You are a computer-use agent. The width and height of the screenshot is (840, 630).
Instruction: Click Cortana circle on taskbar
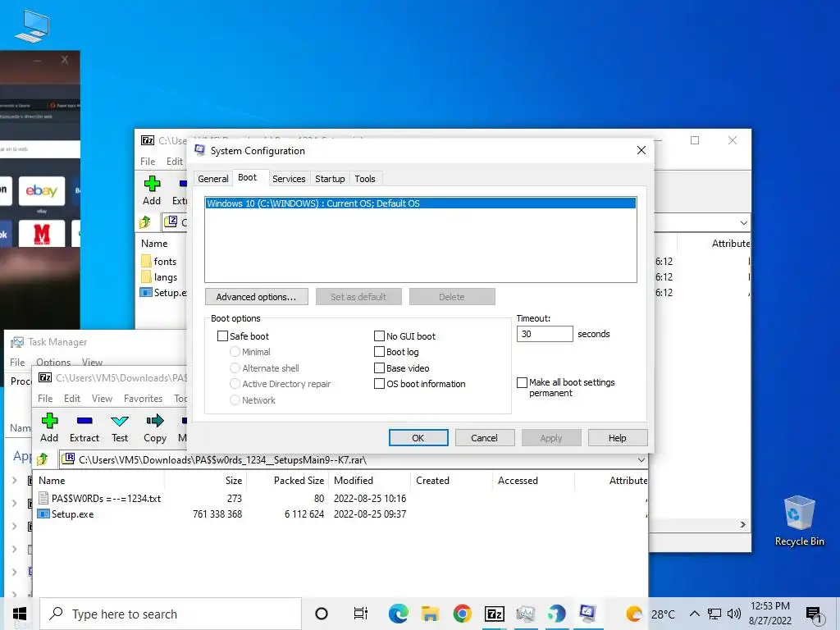[x=322, y=614]
